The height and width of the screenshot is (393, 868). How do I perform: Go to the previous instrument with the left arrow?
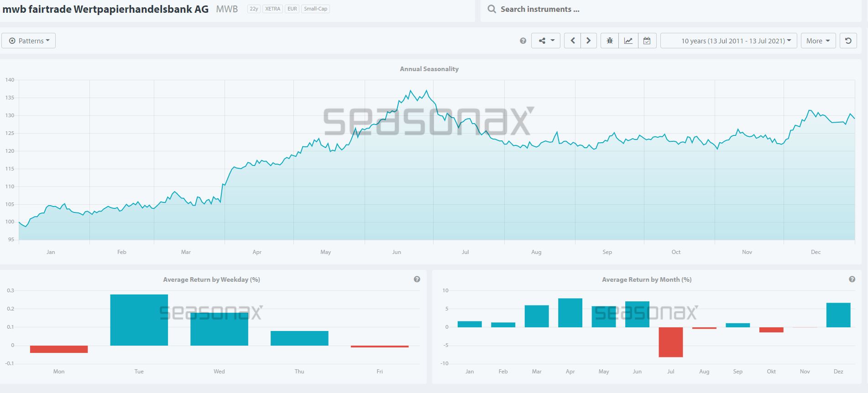point(572,41)
